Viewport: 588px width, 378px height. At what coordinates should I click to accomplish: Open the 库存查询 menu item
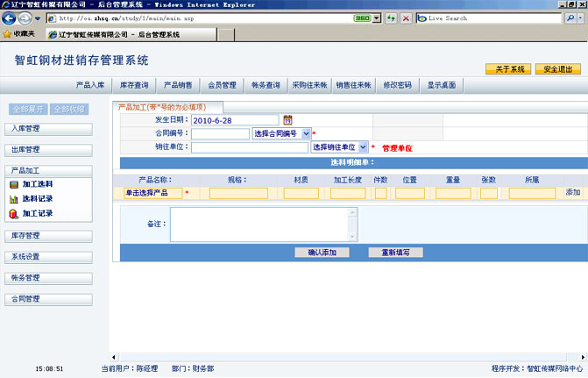(x=133, y=85)
